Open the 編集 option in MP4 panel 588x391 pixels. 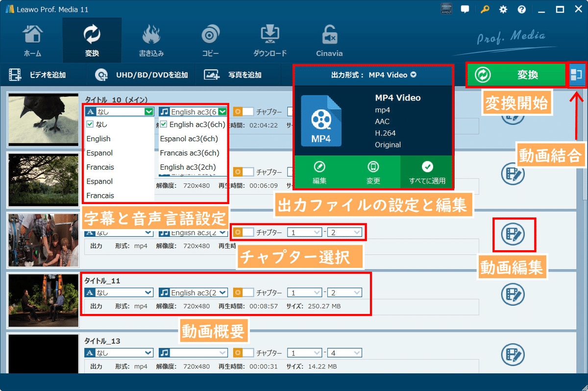point(320,172)
